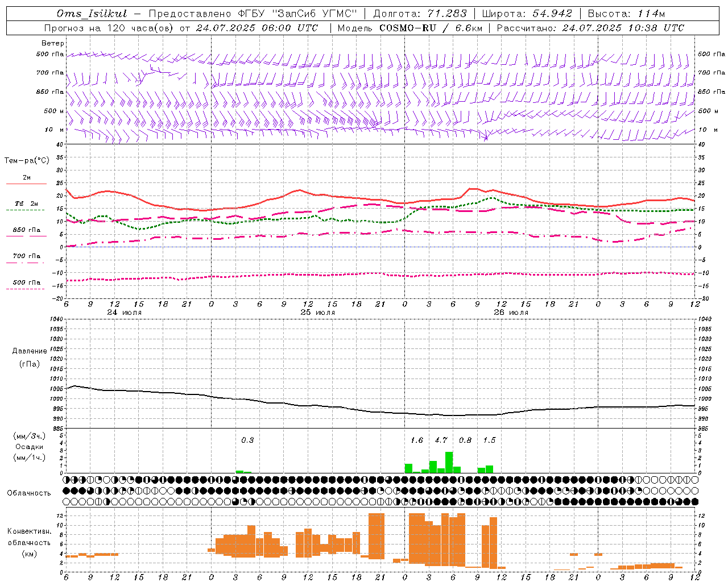
Task: Click the 2м temperature legend entry
Action: coord(27,178)
